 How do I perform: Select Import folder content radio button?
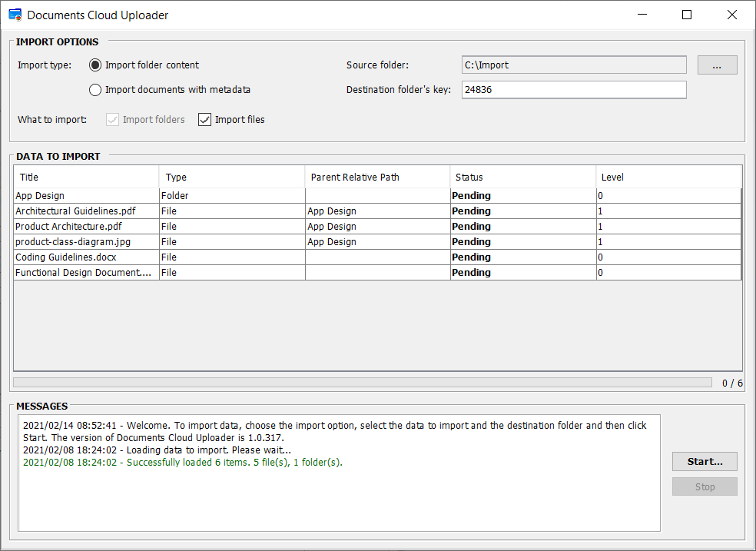tap(95, 65)
